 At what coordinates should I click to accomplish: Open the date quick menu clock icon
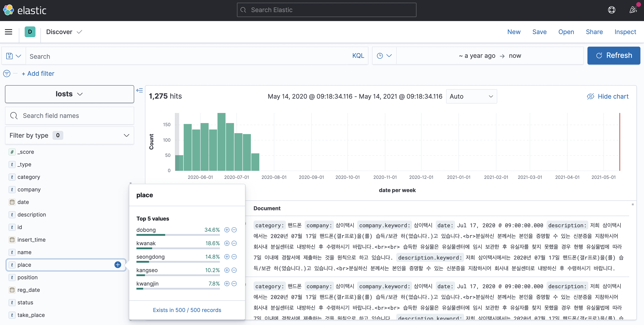[x=384, y=56]
